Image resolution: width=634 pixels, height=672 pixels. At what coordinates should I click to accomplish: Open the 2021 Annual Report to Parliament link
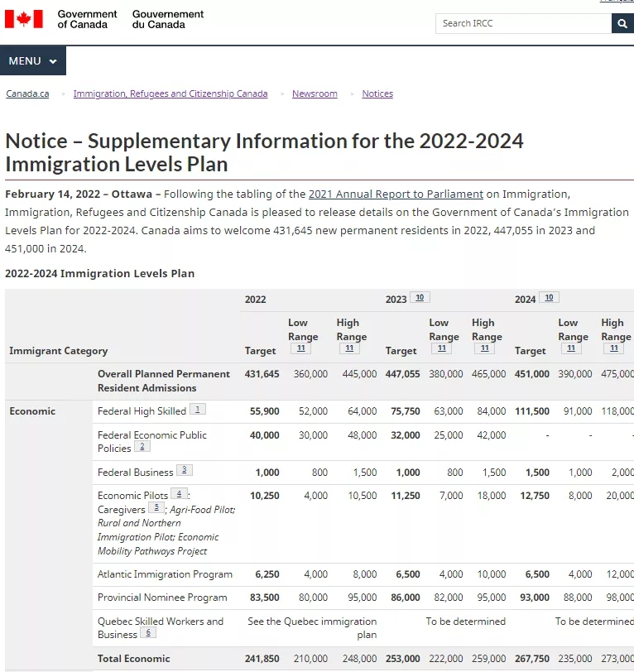[396, 194]
